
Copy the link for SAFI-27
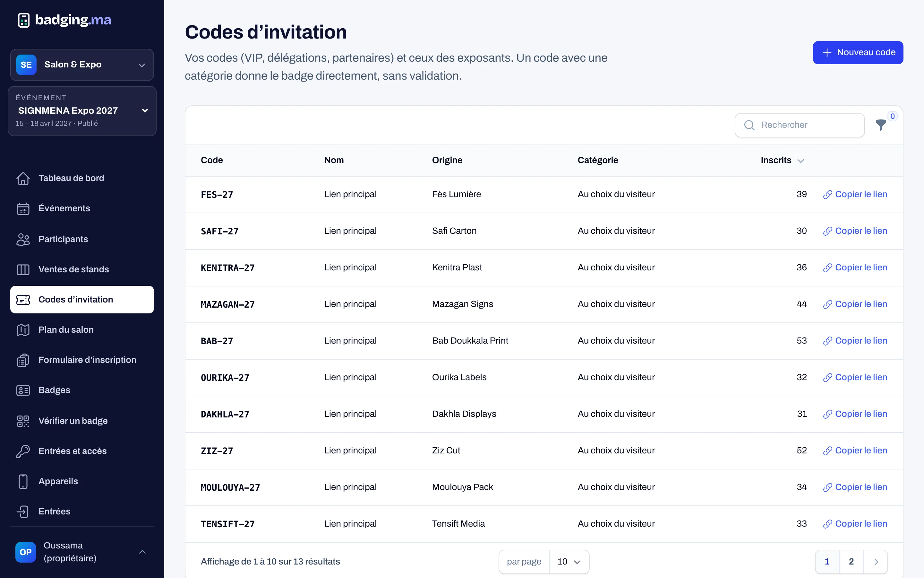[x=855, y=231]
